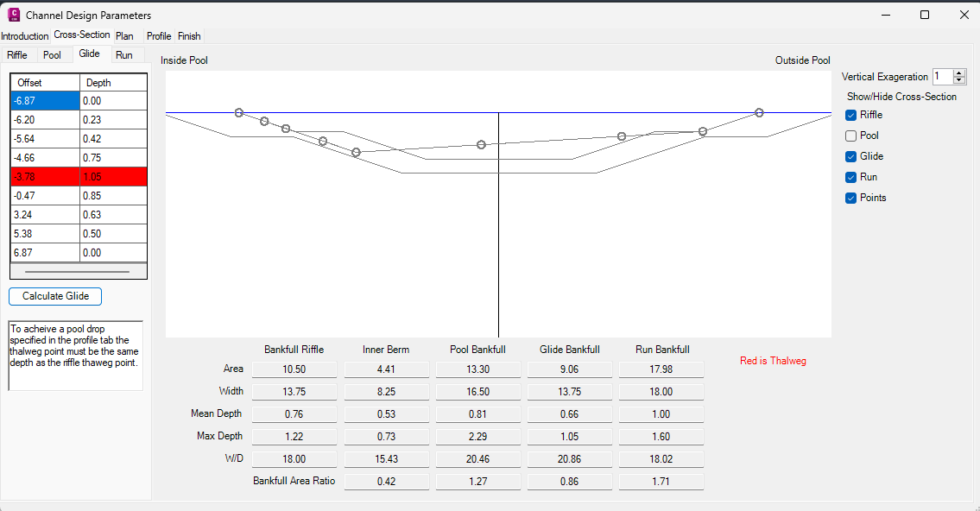Enable the Pool cross-section checkbox
This screenshot has height=511, width=980.
click(x=851, y=136)
